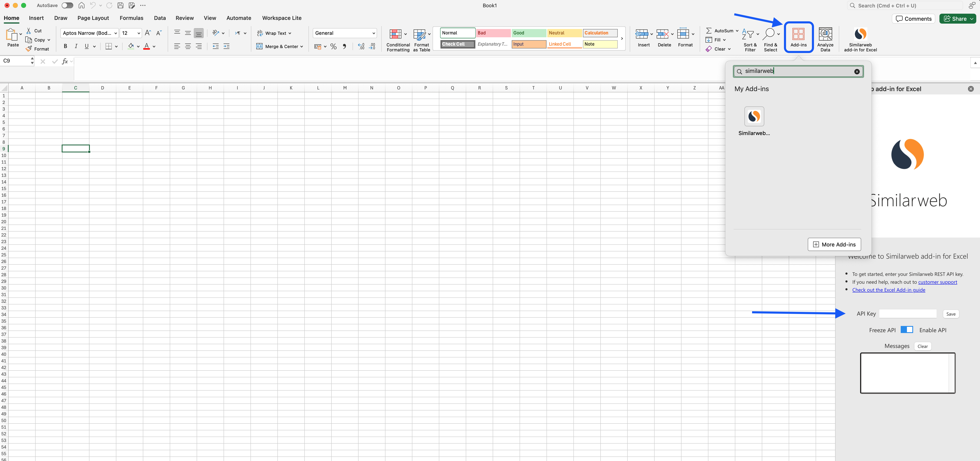Click Decrease Decimal icon
This screenshot has width=980, height=461.
(x=372, y=46)
